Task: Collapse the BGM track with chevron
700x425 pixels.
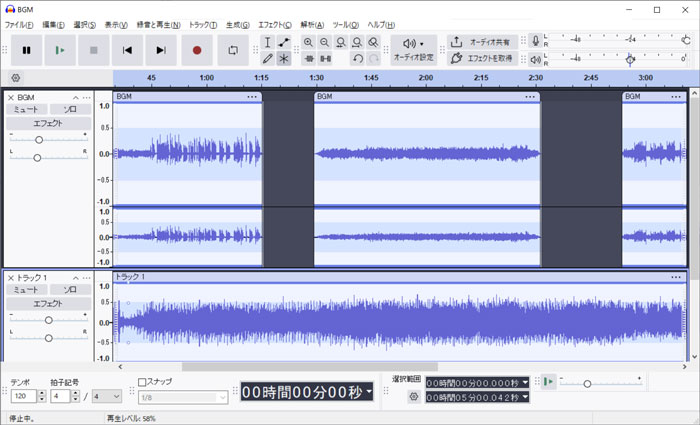Action: (76, 98)
